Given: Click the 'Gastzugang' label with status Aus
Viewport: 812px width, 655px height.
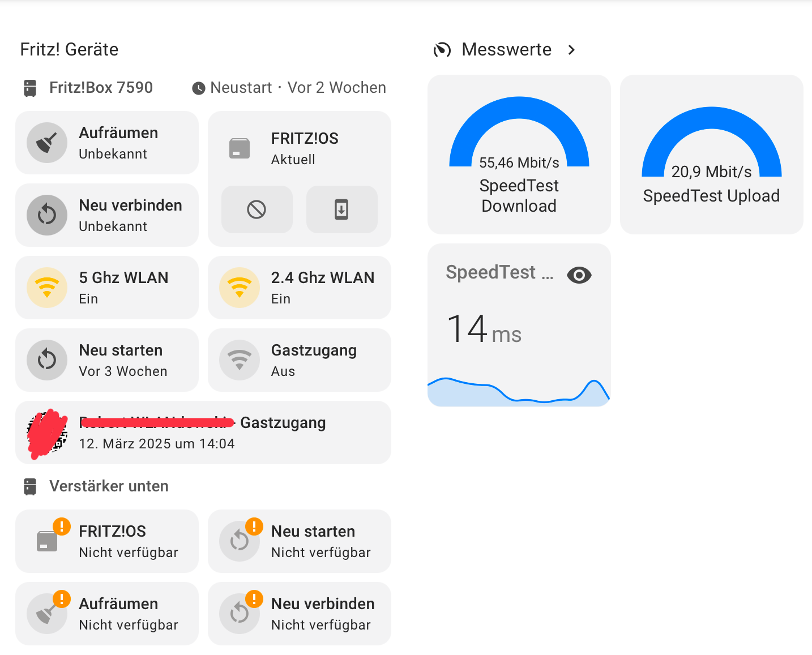Looking at the screenshot, I should click(314, 350).
